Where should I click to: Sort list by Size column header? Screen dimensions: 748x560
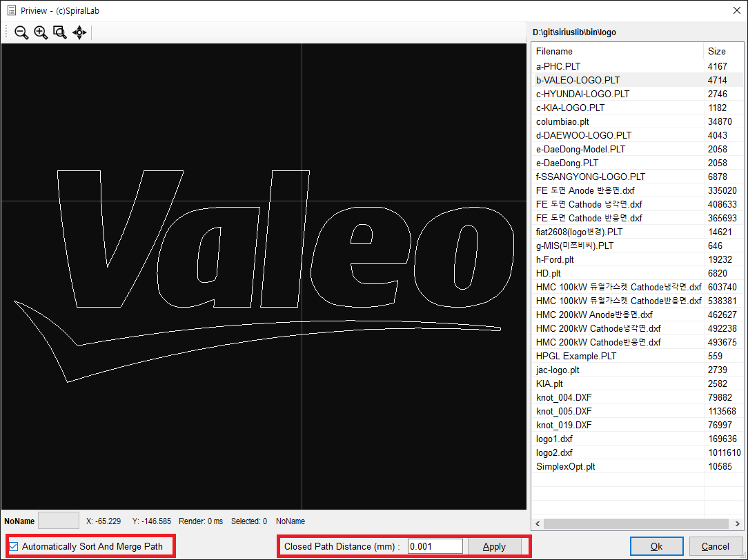coord(722,51)
